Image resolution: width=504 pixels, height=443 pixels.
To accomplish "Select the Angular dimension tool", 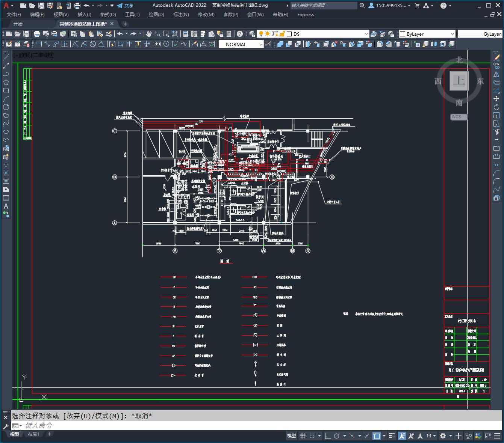I will (101, 44).
